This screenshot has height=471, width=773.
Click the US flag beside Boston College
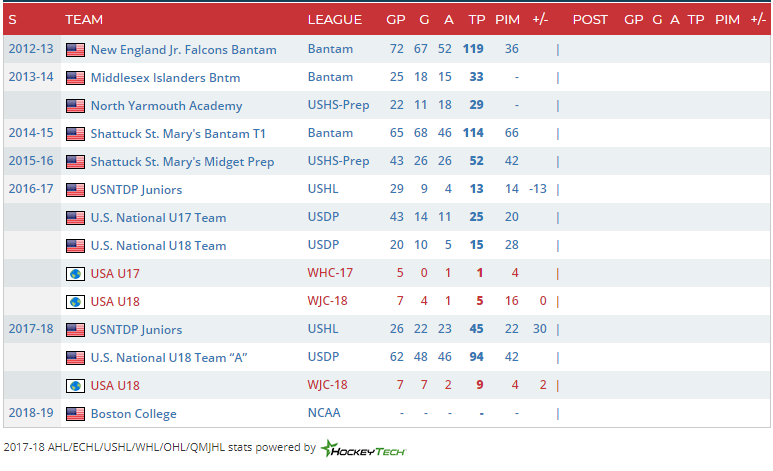click(x=75, y=414)
